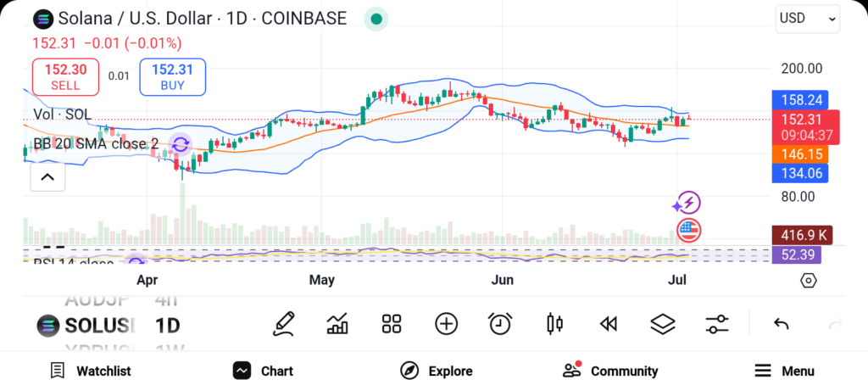The width and height of the screenshot is (868, 391).
Task: Tap the Apr label on time axis
Action: [x=147, y=280]
